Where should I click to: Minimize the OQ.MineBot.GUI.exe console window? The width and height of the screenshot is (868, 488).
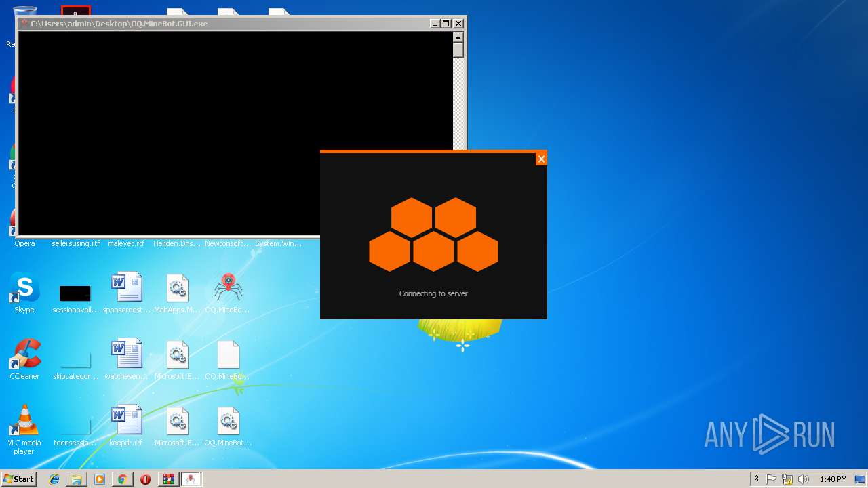pos(435,24)
